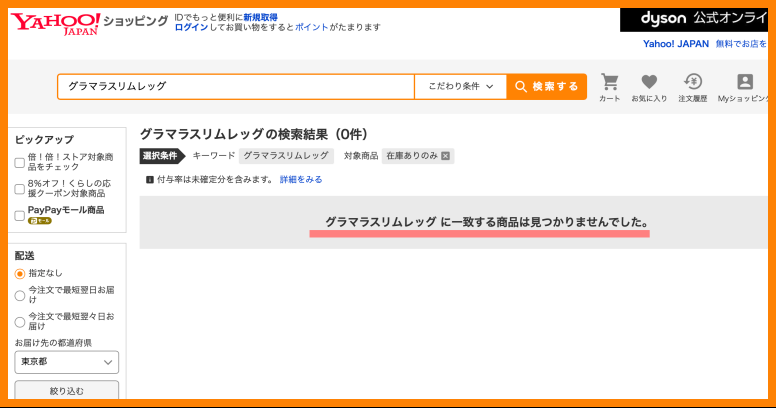The image size is (776, 408).
Task: Click the info icon beside 付与率 notice
Action: click(150, 180)
